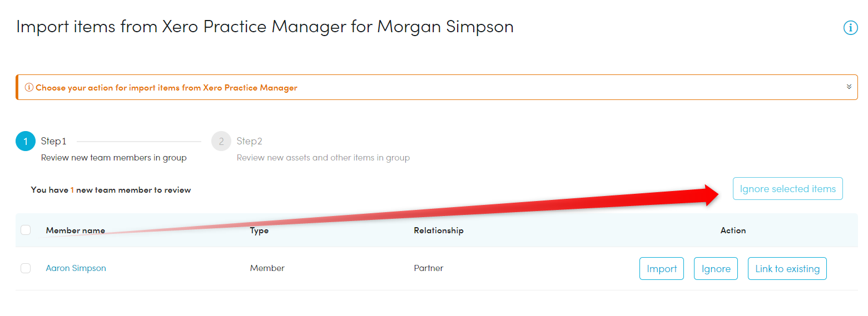Import Aaron Simpson as team member
This screenshot has height=316, width=868.
pos(662,269)
